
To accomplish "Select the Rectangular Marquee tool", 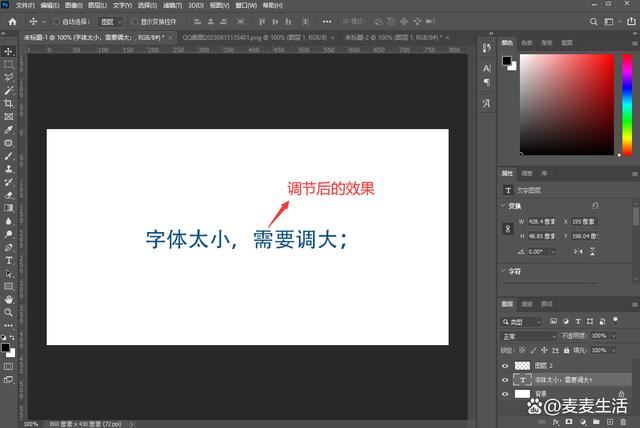I will click(8, 64).
